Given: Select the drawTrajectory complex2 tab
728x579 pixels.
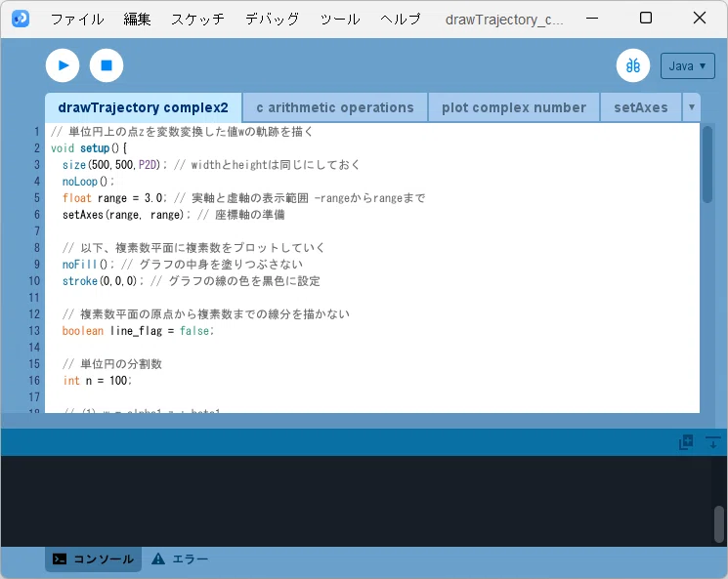Looking at the screenshot, I should pyautogui.click(x=143, y=107).
